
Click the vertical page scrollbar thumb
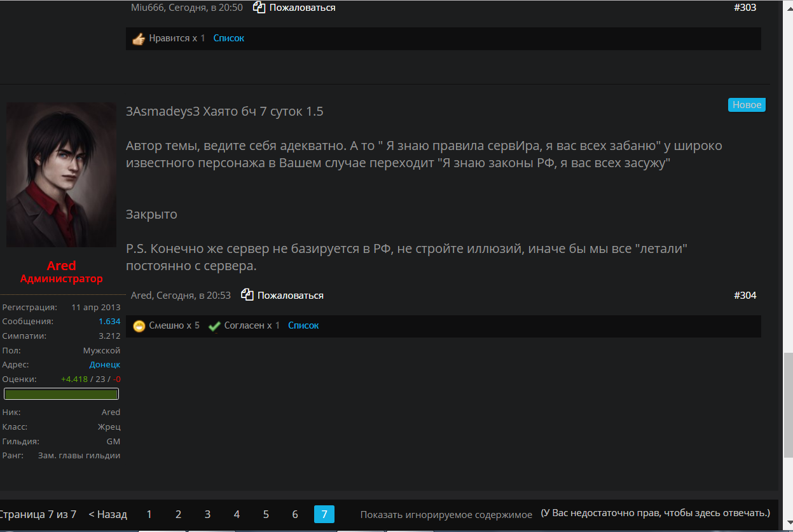tap(788, 404)
